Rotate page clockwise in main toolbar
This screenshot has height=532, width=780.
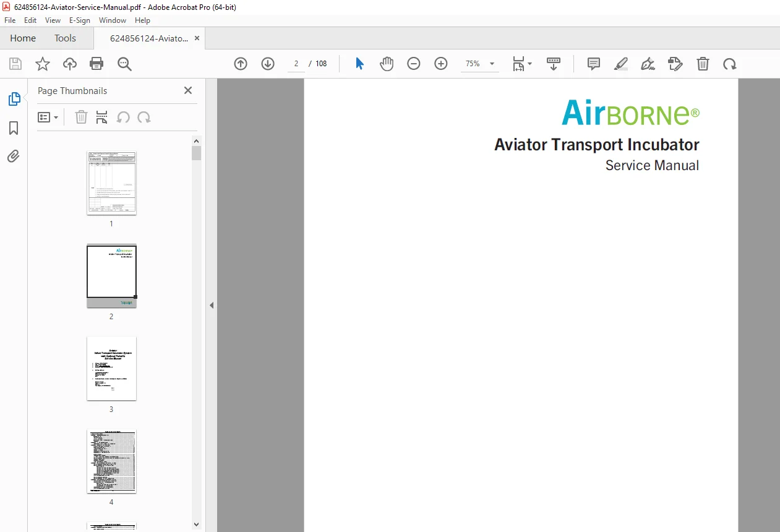pos(730,64)
